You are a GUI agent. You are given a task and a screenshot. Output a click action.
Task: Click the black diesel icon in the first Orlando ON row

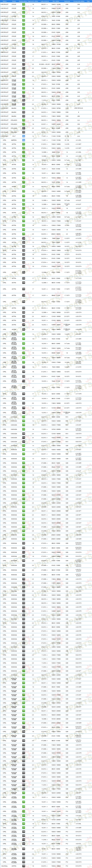click(x=24, y=128)
